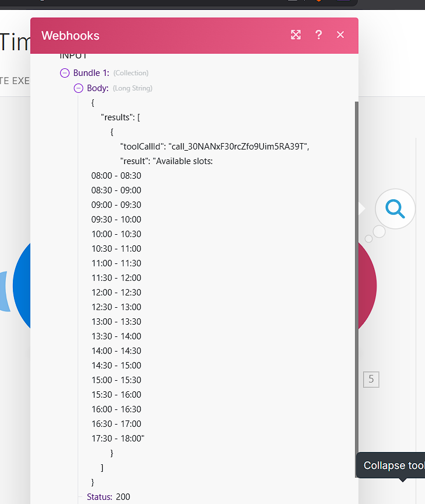Select the 10:30 - 11:00 slot text

point(116,249)
